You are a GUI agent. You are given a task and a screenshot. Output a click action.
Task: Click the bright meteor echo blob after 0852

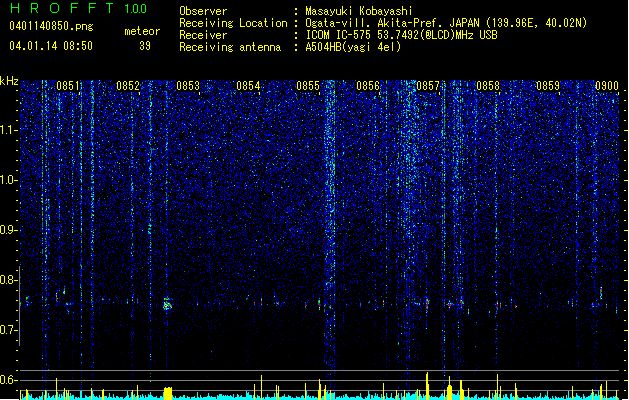pyautogui.click(x=167, y=304)
